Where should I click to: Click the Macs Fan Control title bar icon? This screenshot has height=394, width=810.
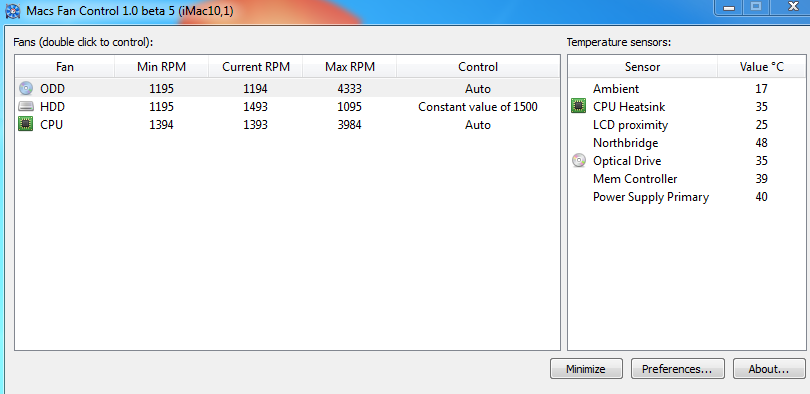pos(12,10)
